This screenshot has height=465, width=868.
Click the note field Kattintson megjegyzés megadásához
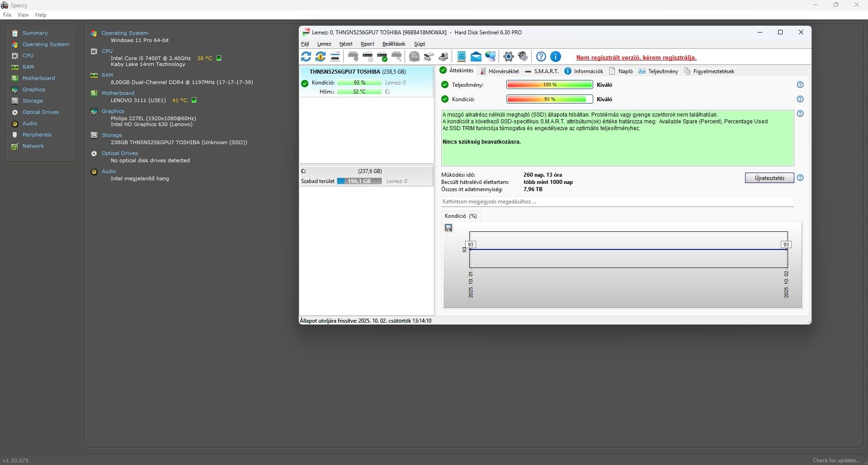coord(618,202)
